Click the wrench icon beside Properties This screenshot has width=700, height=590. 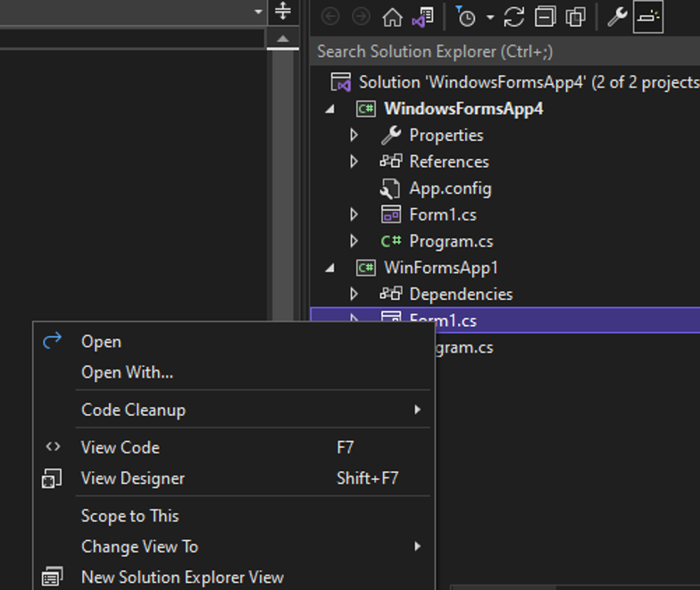coord(391,135)
